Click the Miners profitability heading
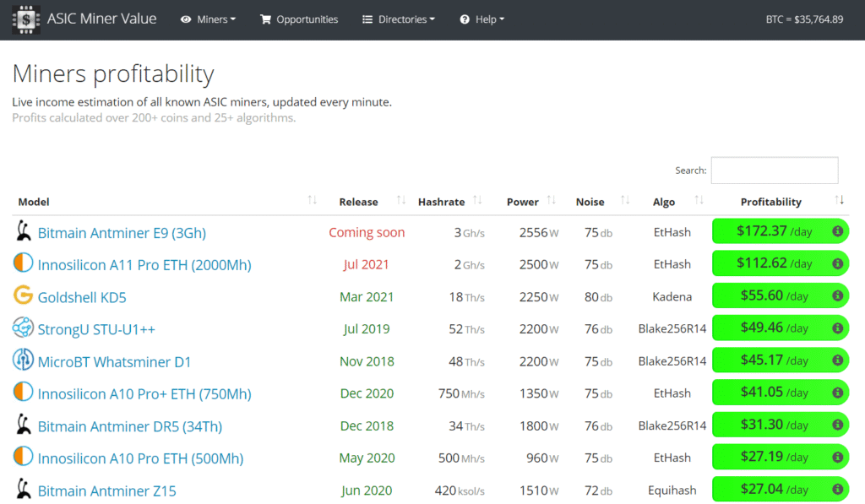This screenshot has width=865, height=504. pos(113,74)
